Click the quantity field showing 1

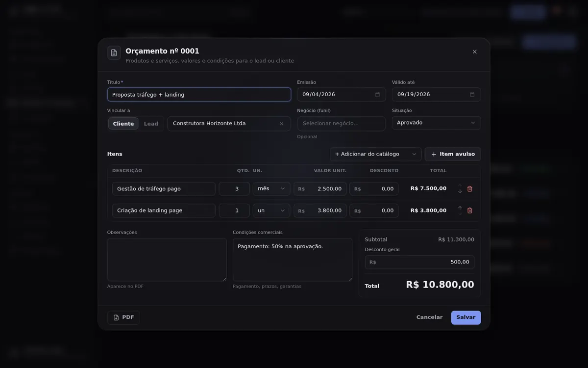(234, 210)
